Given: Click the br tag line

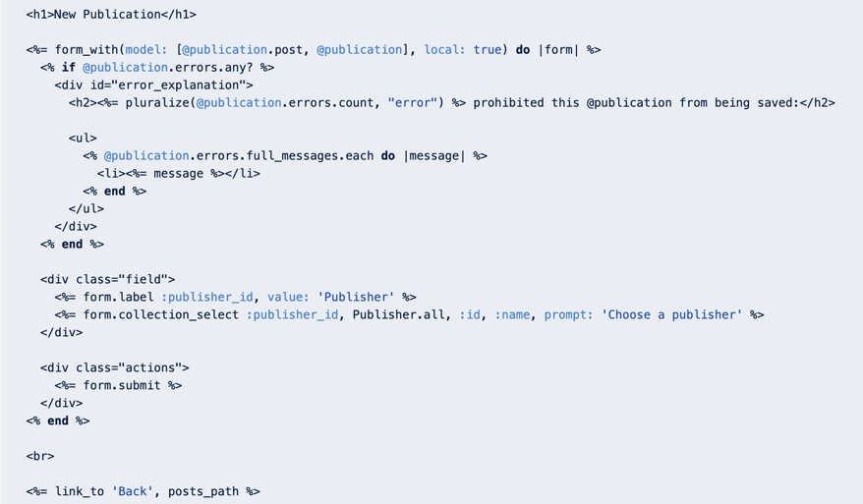Looking at the screenshot, I should tap(40, 456).
